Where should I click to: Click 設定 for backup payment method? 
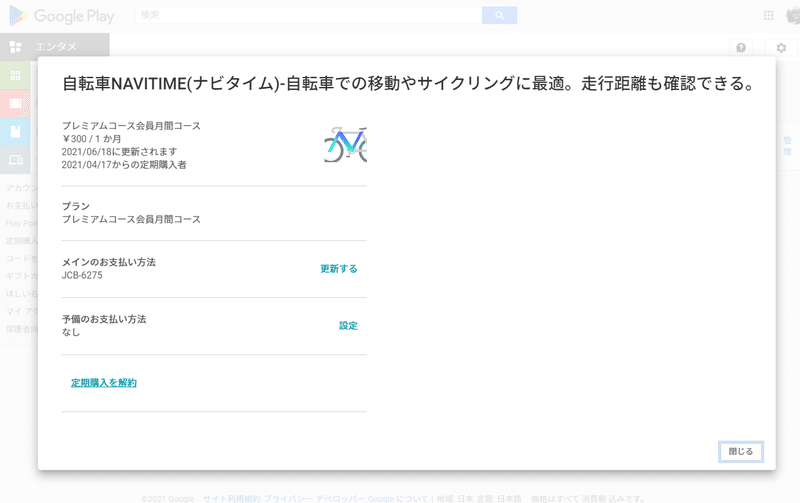click(x=348, y=326)
